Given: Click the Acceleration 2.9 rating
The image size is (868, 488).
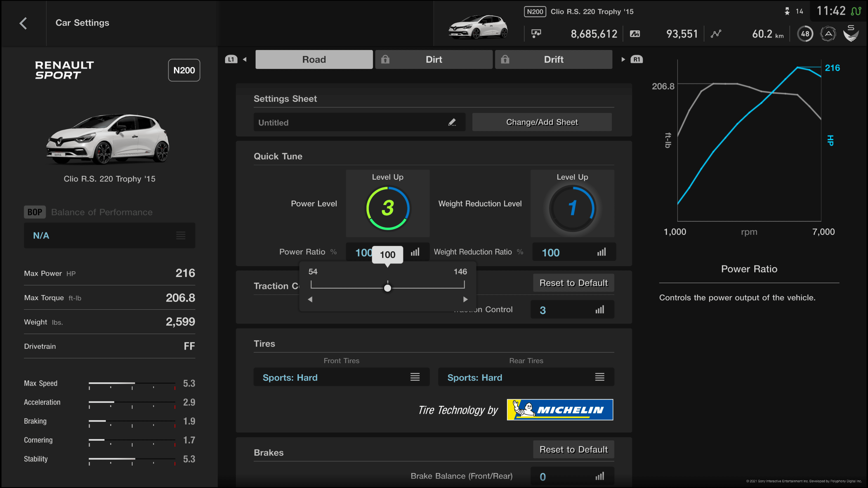Looking at the screenshot, I should 189,402.
